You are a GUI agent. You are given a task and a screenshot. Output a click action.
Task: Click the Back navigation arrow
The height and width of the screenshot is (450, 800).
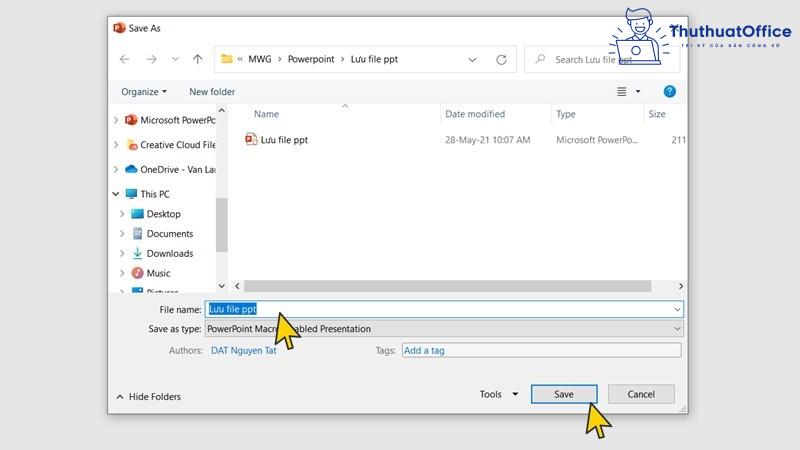coord(124,60)
